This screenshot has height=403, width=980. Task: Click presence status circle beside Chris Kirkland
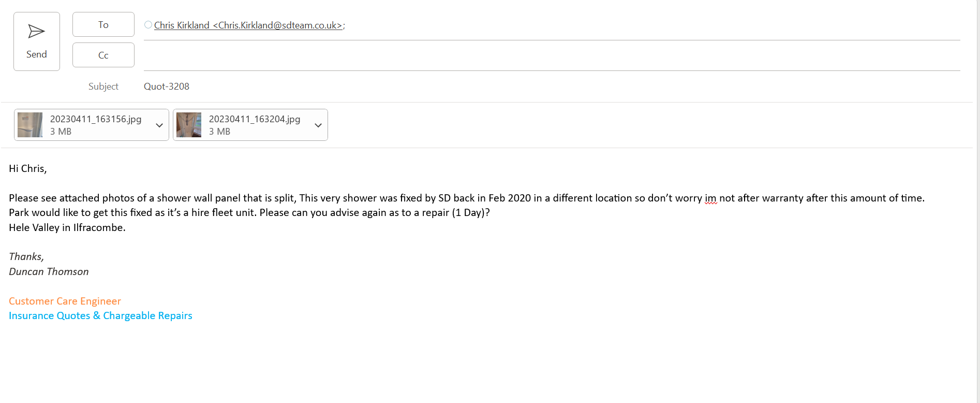(148, 25)
